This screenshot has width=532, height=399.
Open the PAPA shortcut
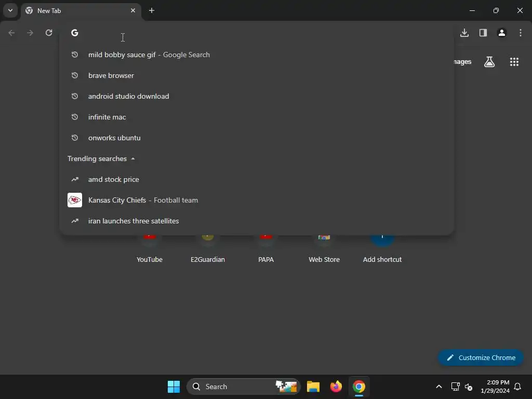[266, 249]
